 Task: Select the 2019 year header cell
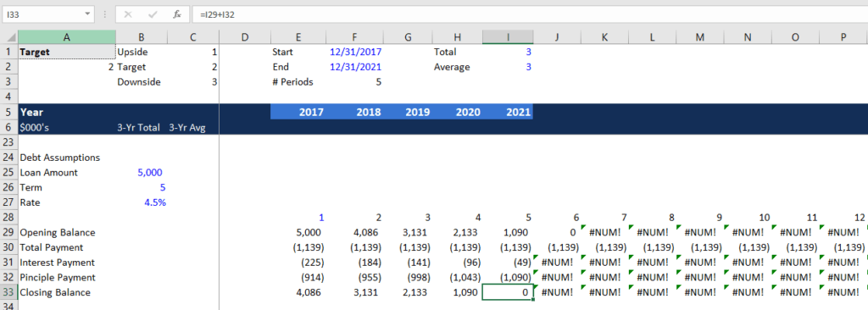click(408, 112)
